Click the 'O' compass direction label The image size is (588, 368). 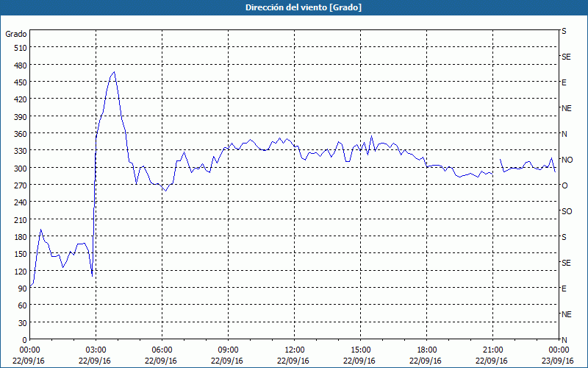click(564, 186)
